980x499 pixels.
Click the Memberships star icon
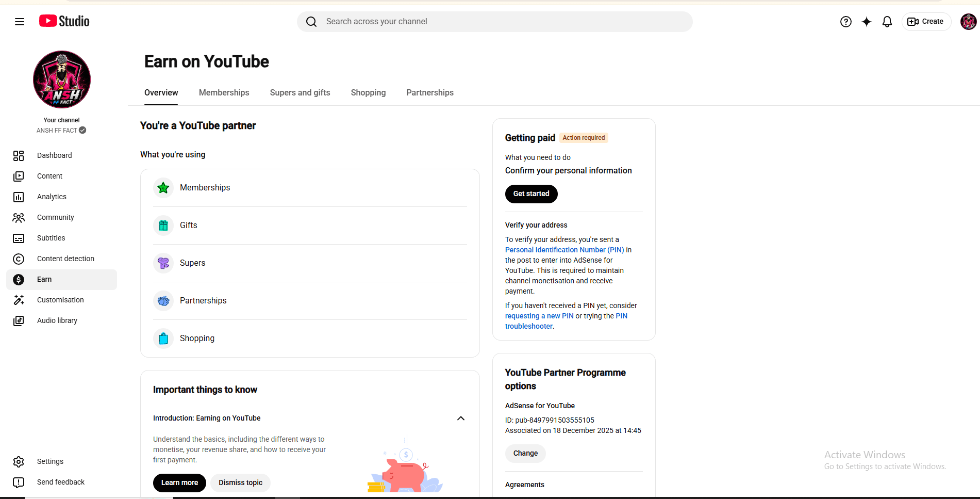tap(163, 188)
